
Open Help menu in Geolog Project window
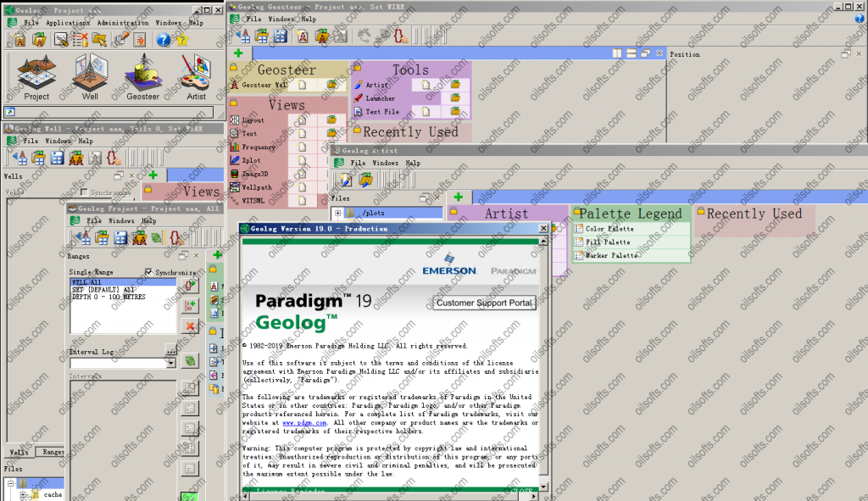tap(148, 220)
